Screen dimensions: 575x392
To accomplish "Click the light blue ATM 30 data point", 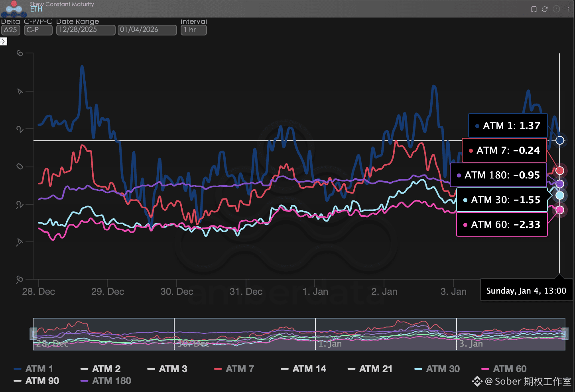I will pyautogui.click(x=560, y=195).
